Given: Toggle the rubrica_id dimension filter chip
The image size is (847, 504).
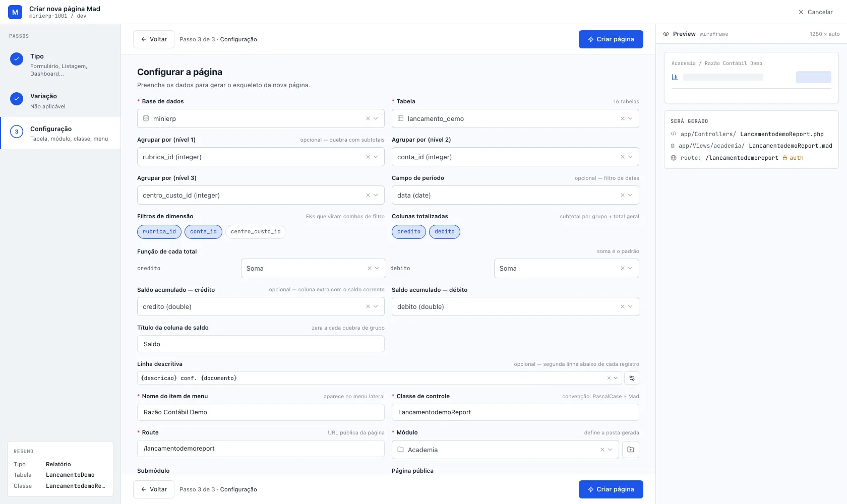Looking at the screenshot, I should tap(159, 231).
